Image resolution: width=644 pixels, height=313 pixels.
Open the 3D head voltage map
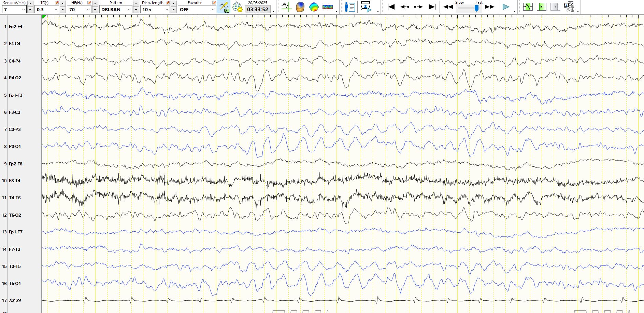[x=300, y=7]
